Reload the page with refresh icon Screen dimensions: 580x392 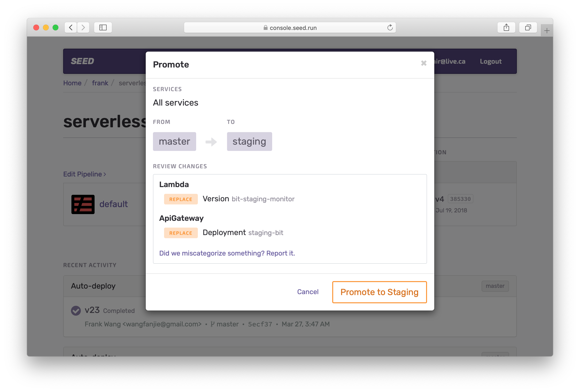(x=390, y=27)
